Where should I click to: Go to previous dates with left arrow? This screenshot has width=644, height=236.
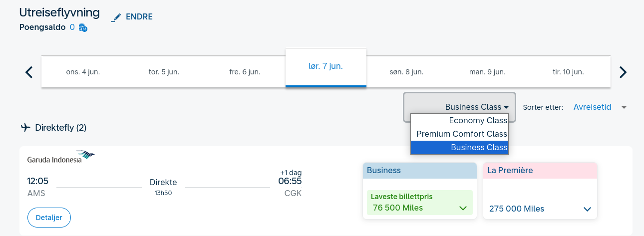[x=29, y=72]
